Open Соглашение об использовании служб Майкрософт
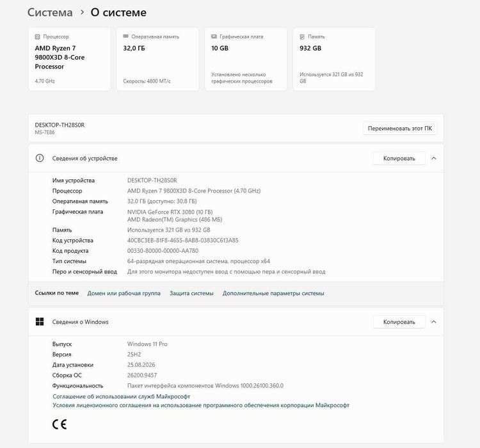The image size is (480, 448). (122, 396)
